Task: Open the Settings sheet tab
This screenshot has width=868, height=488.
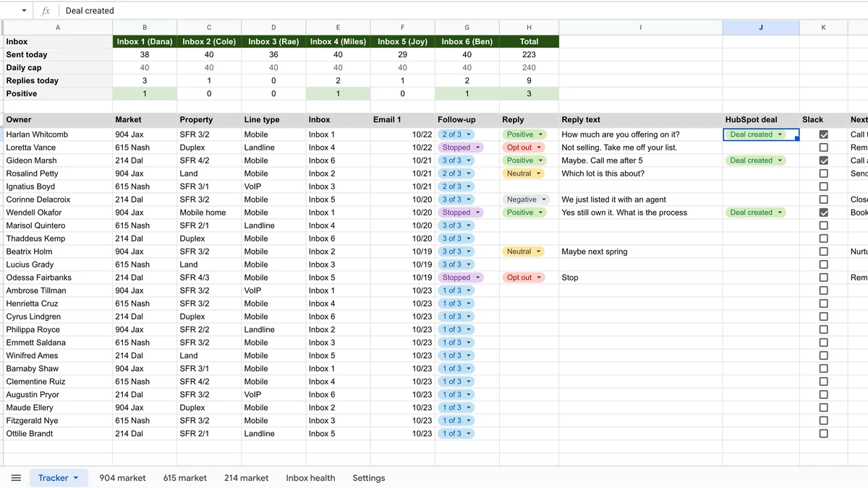Action: pos(369,478)
